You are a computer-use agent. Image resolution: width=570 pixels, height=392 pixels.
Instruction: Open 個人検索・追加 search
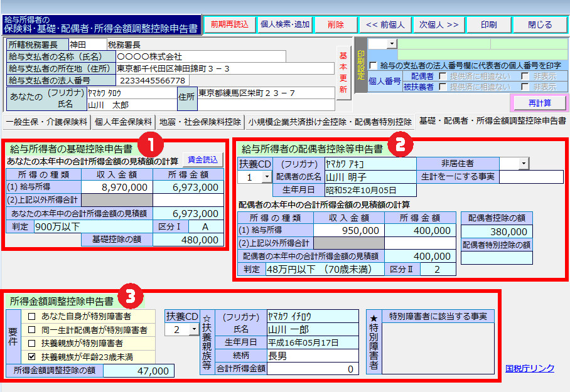click(285, 24)
